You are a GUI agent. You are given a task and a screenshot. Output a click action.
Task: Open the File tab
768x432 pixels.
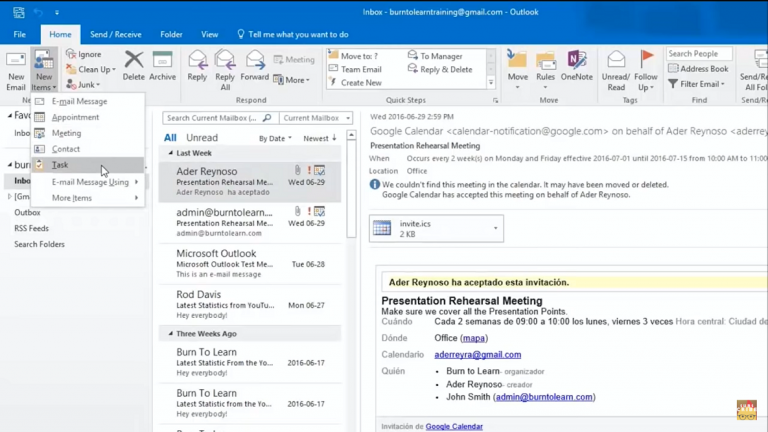tap(20, 34)
